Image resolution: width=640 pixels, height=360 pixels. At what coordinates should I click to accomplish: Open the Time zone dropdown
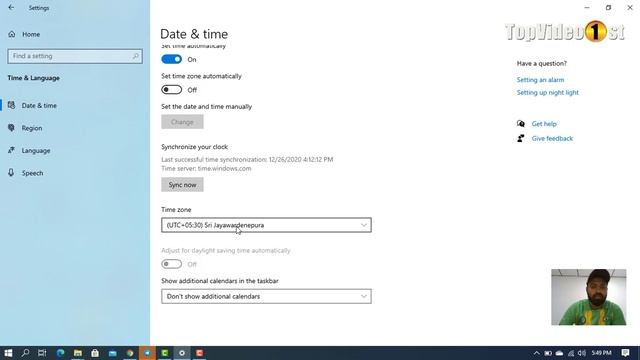tap(266, 225)
